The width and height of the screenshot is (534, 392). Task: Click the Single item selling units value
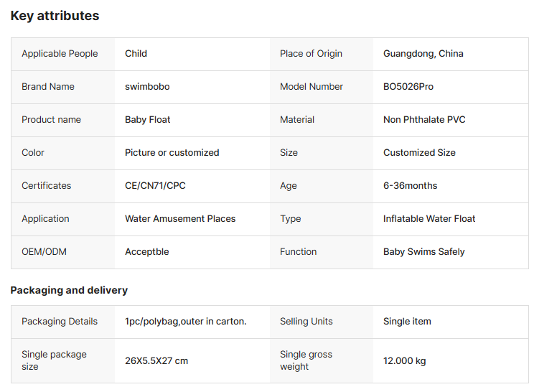pos(407,322)
